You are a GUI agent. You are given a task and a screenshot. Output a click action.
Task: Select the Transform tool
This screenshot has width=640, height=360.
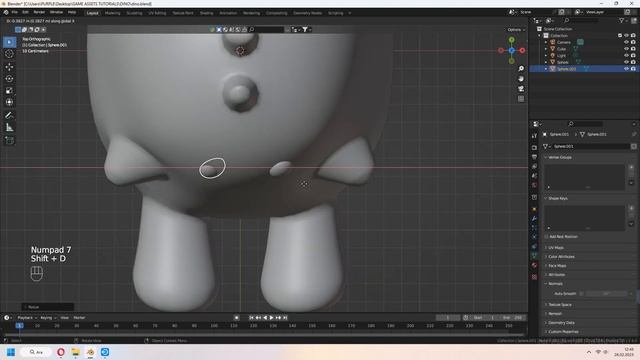click(x=9, y=102)
